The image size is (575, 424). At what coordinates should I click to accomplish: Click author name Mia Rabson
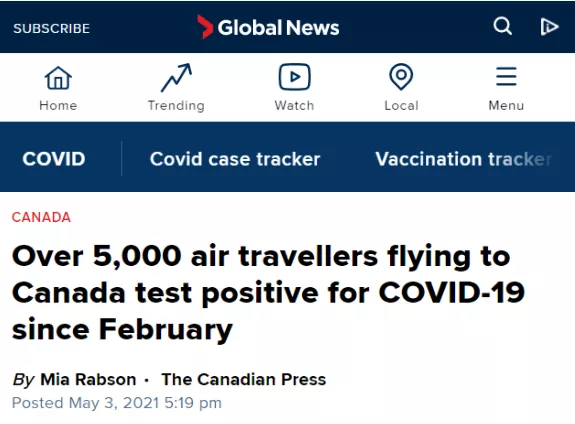[88, 379]
